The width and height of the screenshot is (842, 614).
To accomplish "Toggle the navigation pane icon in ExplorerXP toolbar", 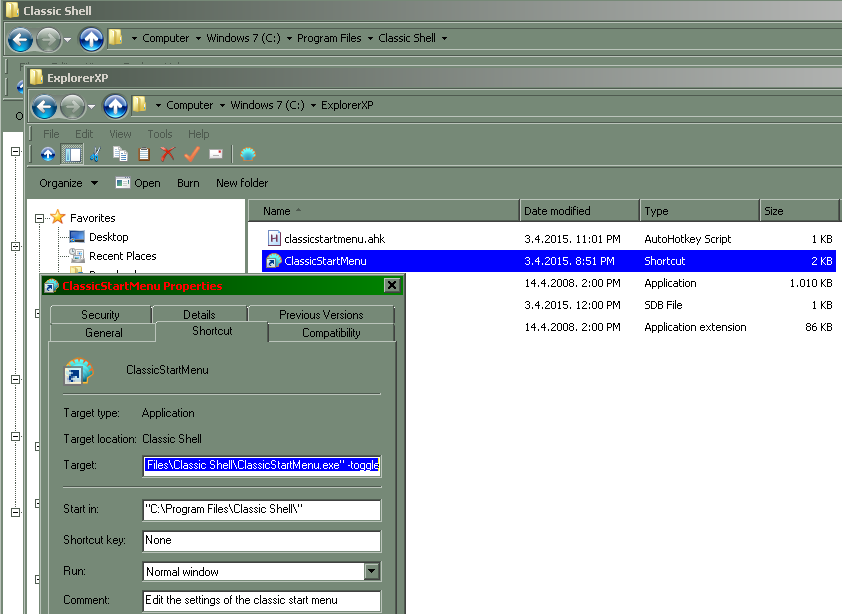I will pos(72,155).
